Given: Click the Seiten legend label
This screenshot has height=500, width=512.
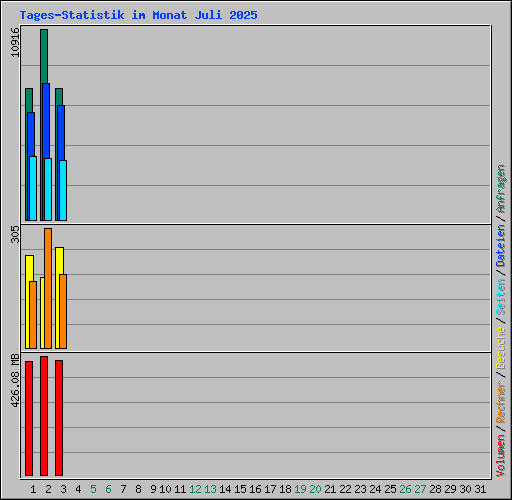Looking at the screenshot, I should click(x=501, y=297).
